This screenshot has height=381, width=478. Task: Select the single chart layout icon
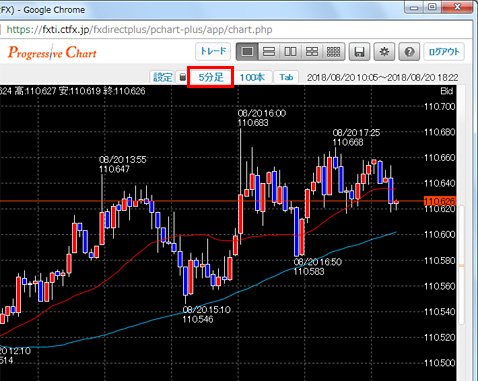click(247, 52)
